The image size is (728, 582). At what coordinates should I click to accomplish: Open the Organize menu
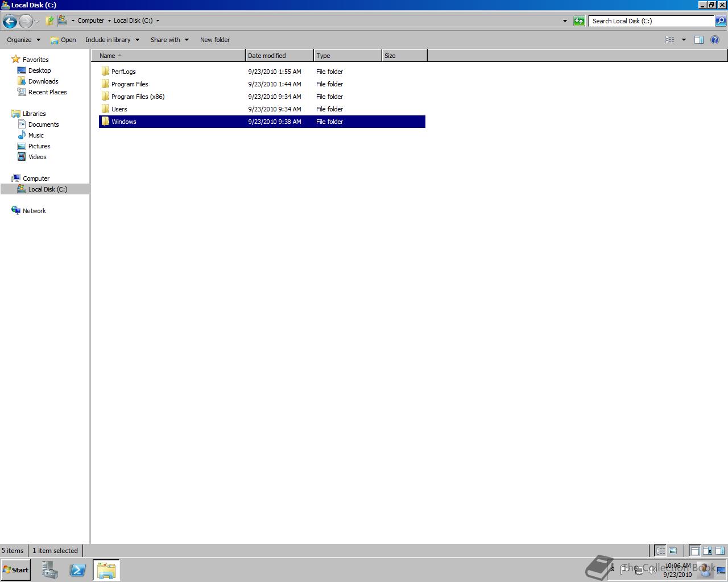tap(24, 40)
